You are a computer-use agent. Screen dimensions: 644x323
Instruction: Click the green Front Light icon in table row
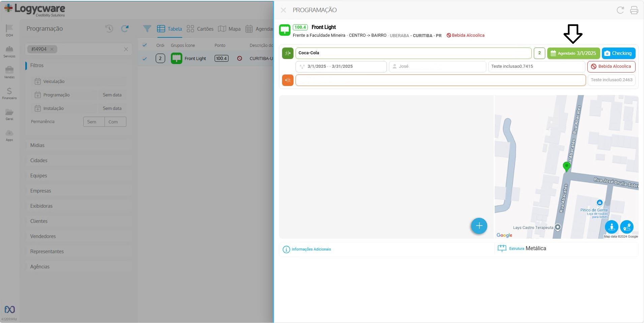point(176,58)
